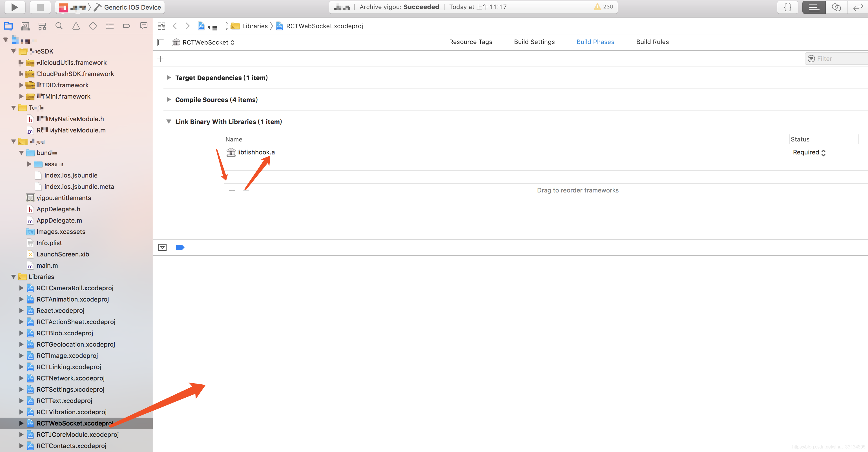This screenshot has height=452, width=868.
Task: Go back in editor history
Action: [x=175, y=26]
